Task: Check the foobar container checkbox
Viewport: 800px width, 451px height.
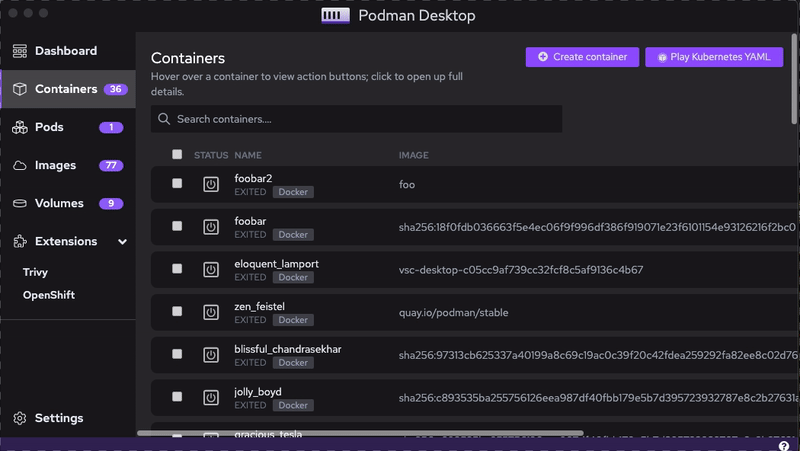Action: tap(177, 226)
